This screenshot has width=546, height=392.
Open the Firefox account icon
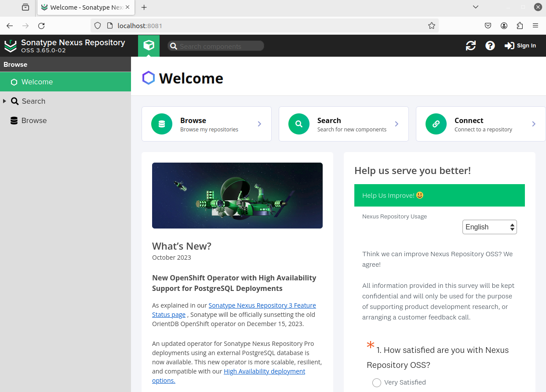[x=504, y=25]
